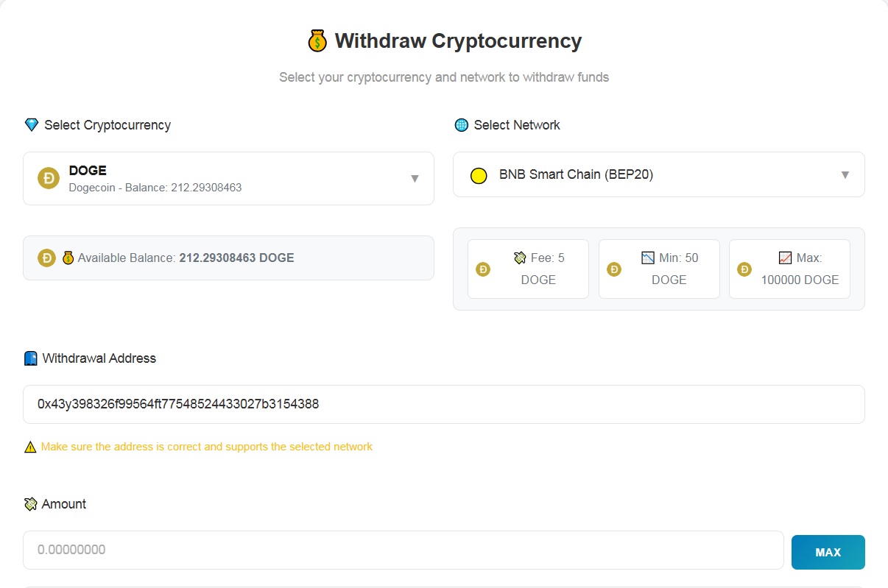Open the DOGE cryptocurrency dropdown

click(x=228, y=178)
